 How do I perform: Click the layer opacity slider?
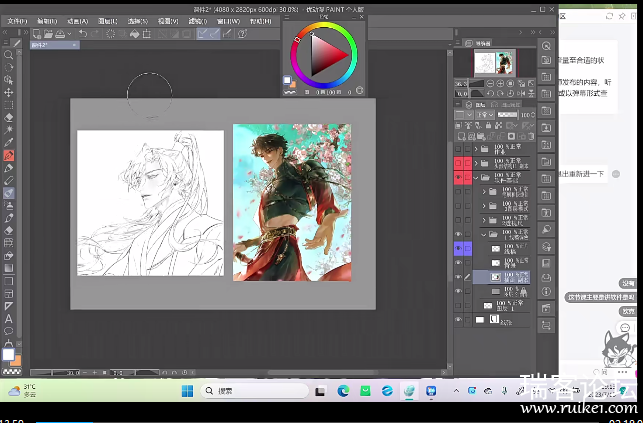tap(508, 115)
